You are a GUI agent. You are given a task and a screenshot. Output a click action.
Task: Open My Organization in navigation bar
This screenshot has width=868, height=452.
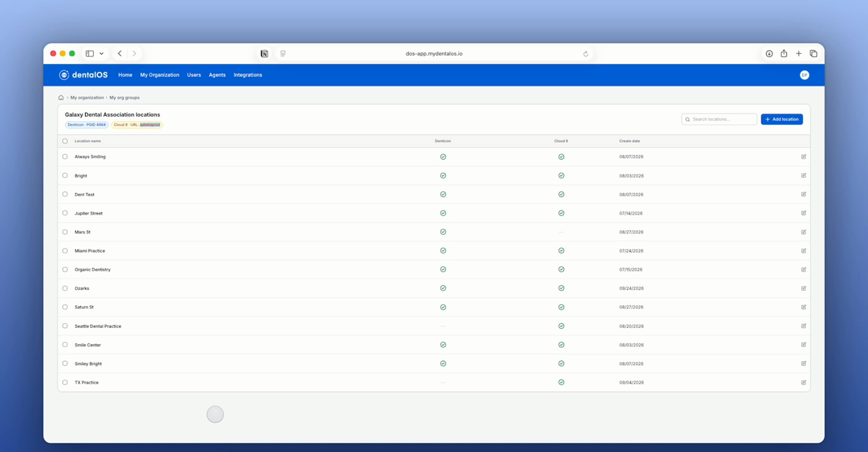tap(159, 75)
